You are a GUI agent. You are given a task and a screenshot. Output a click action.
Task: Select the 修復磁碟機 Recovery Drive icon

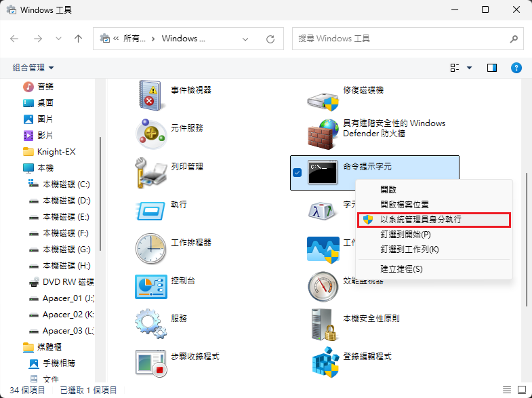click(x=323, y=101)
